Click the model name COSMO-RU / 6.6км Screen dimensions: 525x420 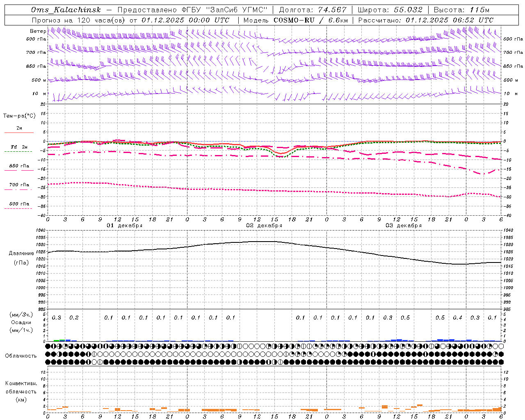tap(311, 20)
